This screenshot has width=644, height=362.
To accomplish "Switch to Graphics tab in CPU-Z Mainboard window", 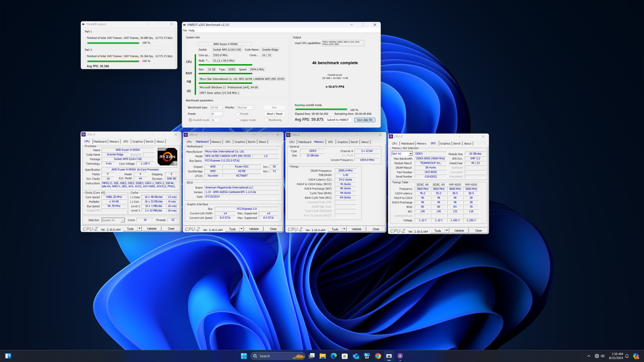I will pos(240,142).
